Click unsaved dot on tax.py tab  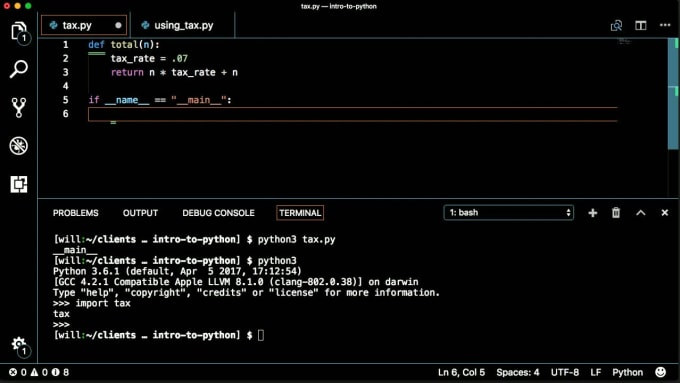(x=118, y=25)
